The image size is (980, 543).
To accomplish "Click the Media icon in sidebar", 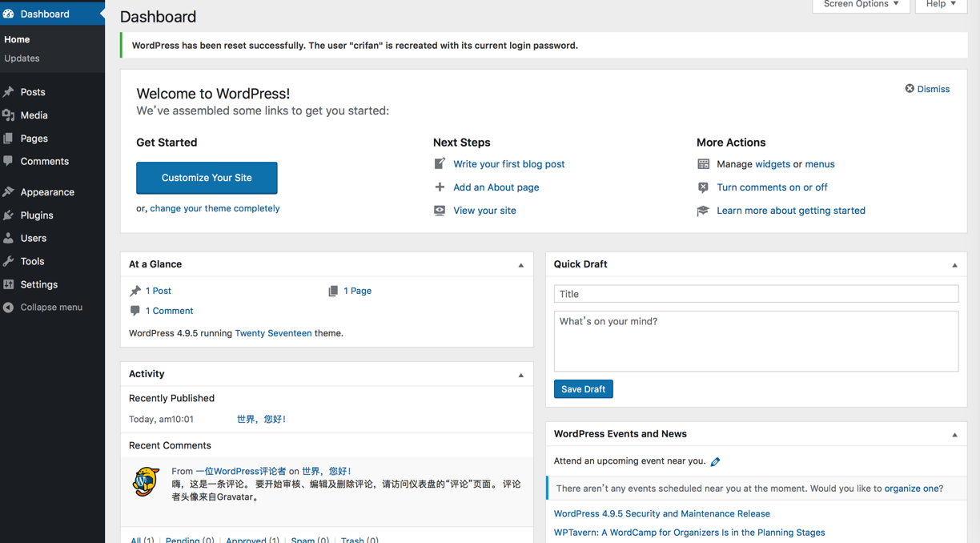I will pos(9,115).
